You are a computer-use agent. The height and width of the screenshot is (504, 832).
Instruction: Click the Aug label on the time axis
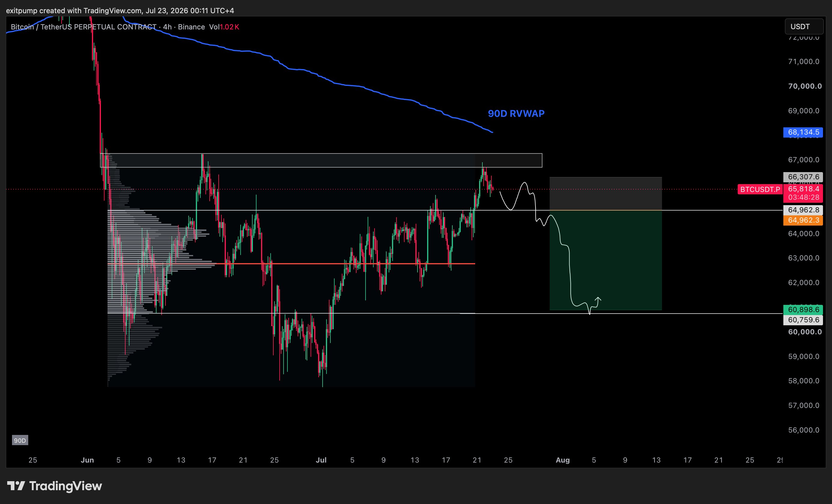(x=563, y=460)
